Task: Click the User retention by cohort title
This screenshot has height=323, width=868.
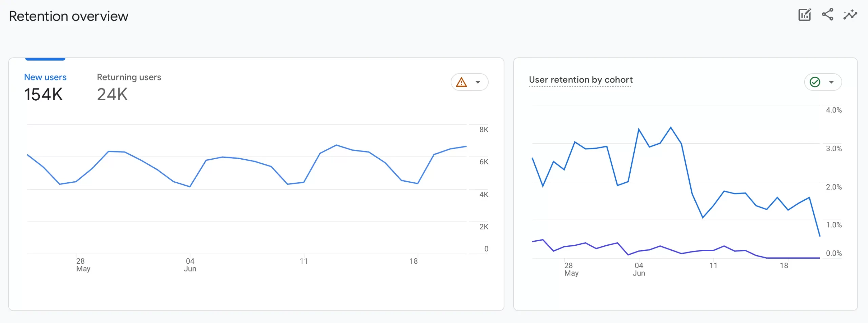Action: point(580,80)
